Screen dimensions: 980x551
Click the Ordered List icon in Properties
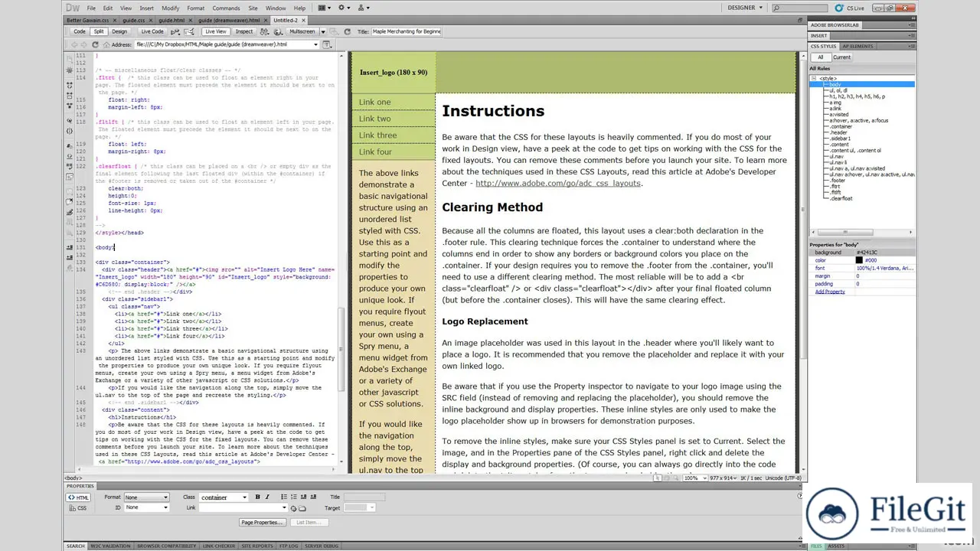pyautogui.click(x=294, y=497)
